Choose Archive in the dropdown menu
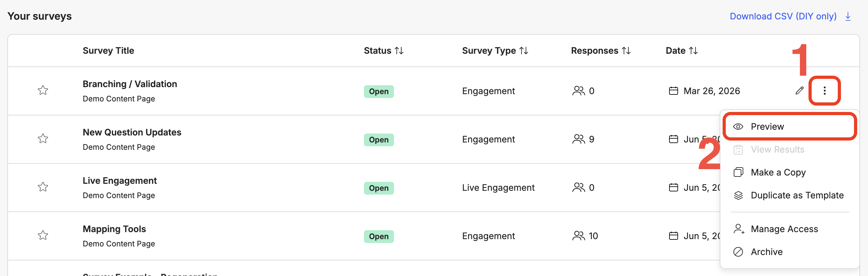 coord(789,252)
